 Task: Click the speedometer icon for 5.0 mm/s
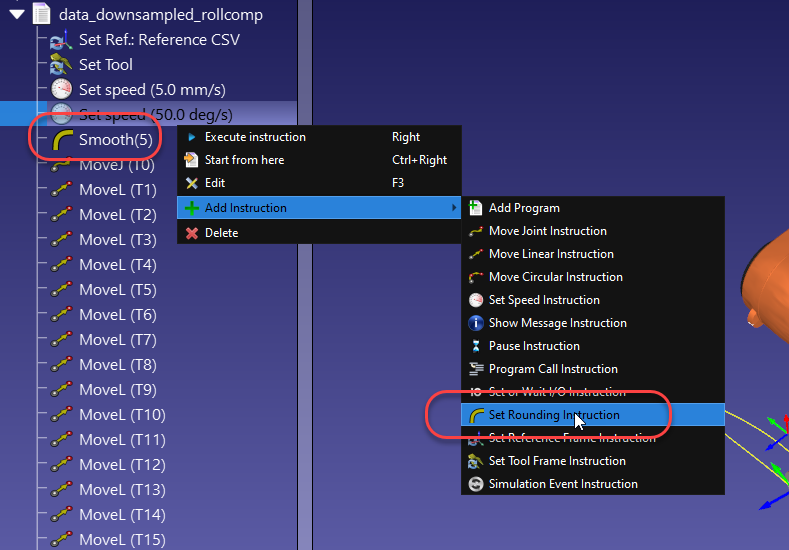(x=61, y=90)
